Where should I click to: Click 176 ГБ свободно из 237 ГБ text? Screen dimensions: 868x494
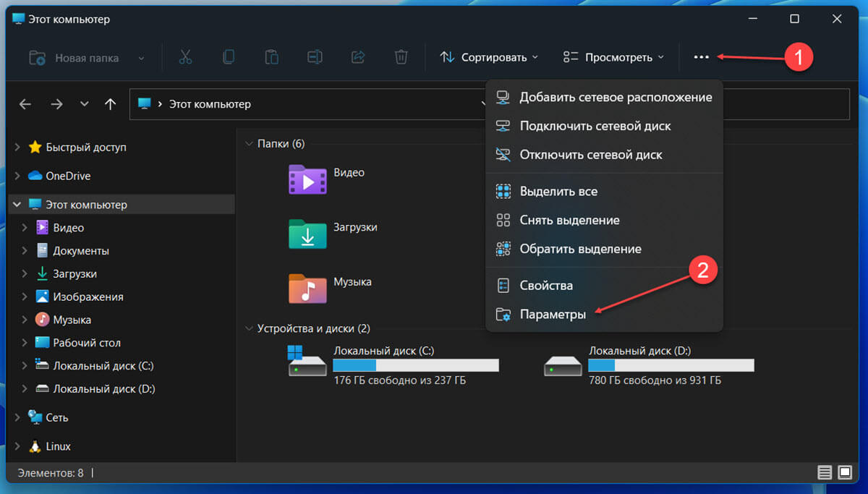[400, 380]
